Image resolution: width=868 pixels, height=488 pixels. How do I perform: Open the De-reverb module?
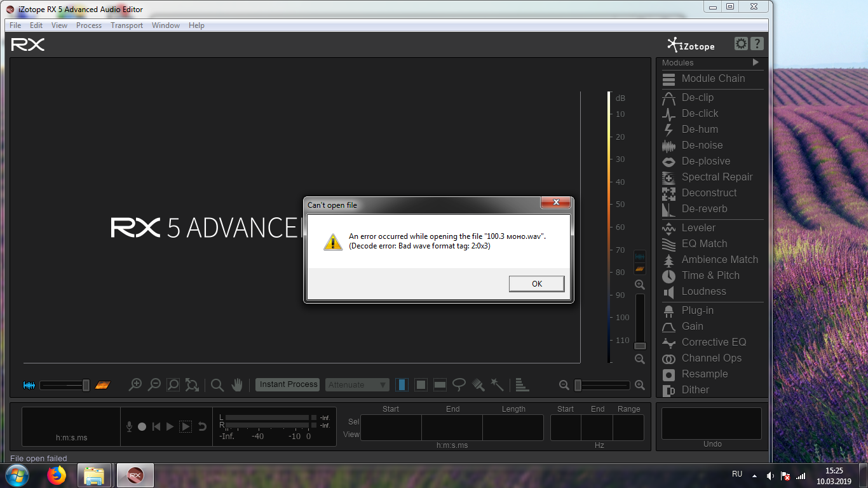(x=712, y=209)
